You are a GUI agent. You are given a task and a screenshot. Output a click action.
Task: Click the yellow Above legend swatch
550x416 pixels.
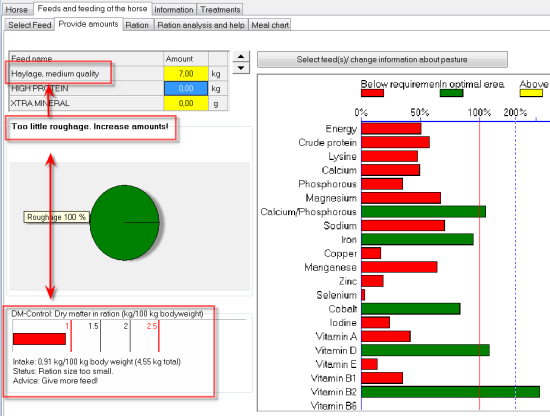[531, 93]
